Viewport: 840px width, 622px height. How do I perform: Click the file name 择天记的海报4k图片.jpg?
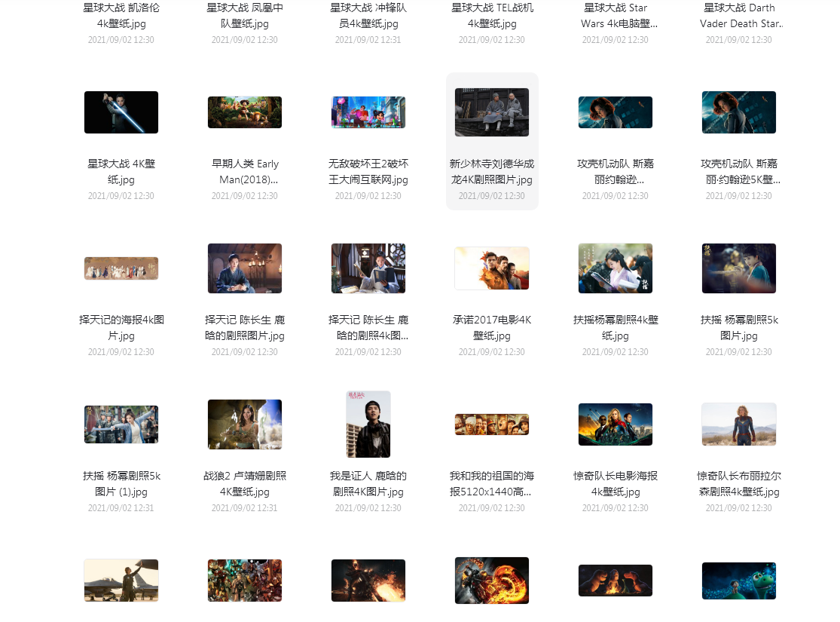point(121,328)
